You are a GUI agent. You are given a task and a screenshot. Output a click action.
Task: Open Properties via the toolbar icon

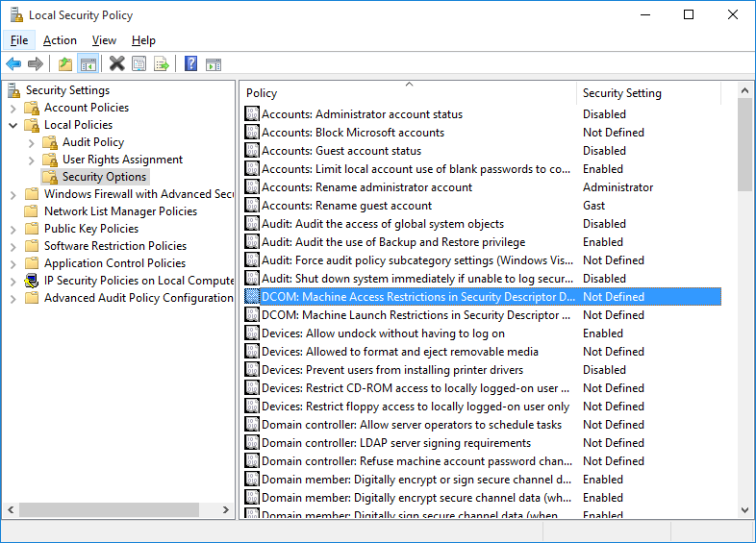139,64
